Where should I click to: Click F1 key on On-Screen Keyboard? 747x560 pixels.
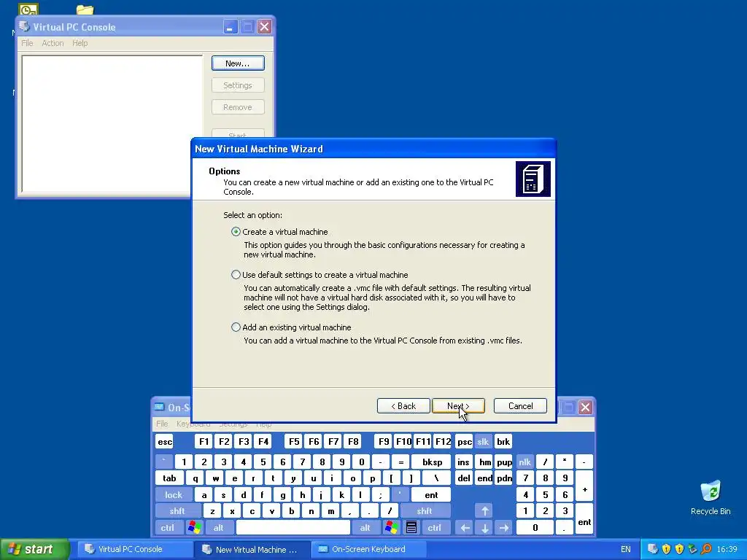(x=204, y=442)
